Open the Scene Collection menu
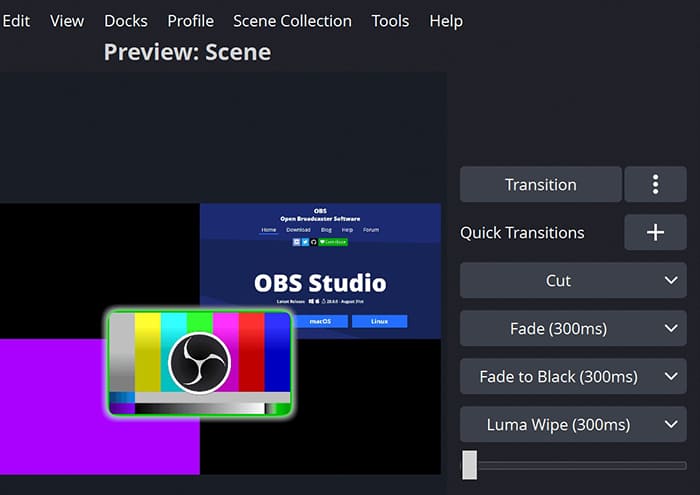The height and width of the screenshot is (495, 700). click(x=292, y=21)
